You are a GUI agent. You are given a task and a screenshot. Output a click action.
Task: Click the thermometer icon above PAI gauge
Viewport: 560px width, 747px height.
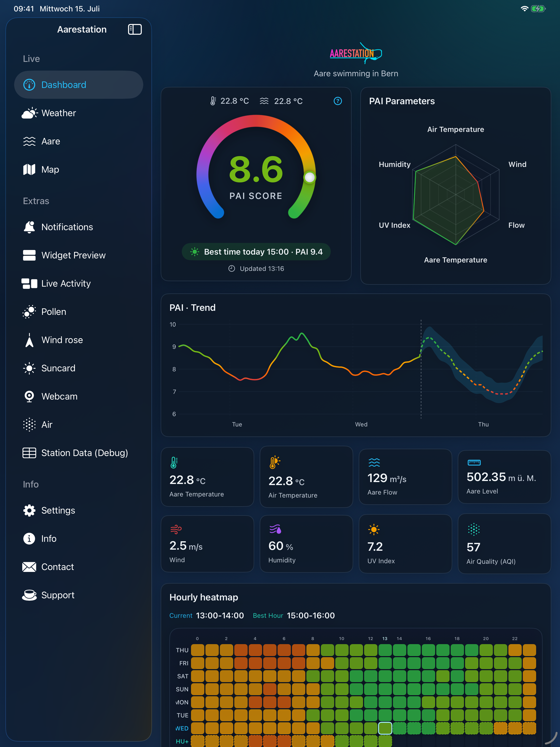213,101
